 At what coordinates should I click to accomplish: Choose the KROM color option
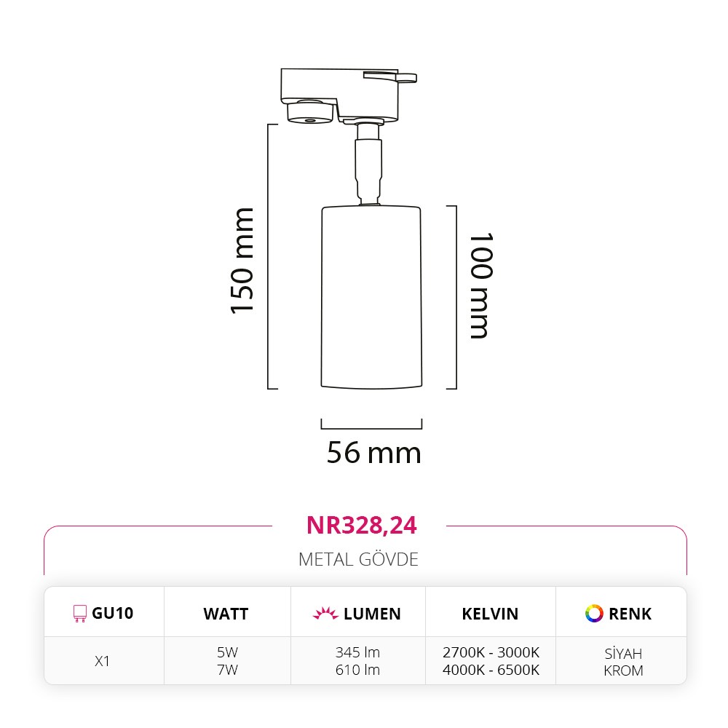(x=623, y=670)
